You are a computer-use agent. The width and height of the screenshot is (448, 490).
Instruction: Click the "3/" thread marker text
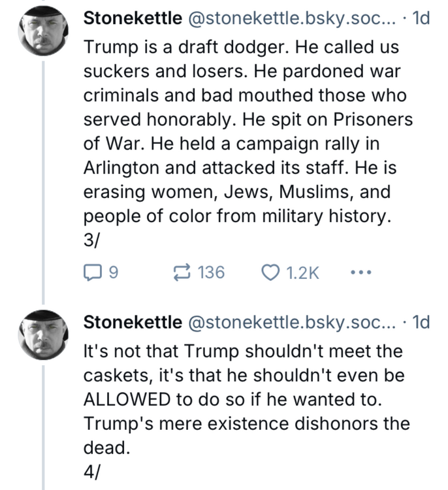click(91, 240)
